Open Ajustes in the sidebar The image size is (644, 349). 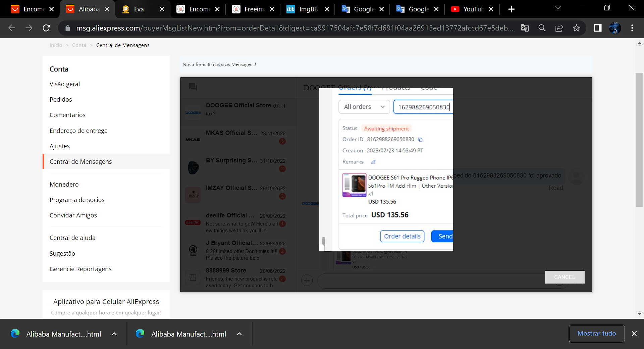pos(60,146)
